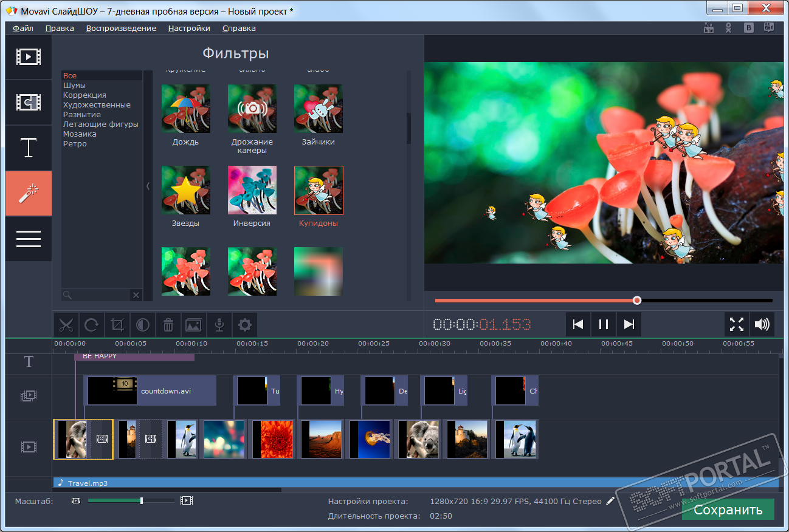This screenshot has height=532, width=789.
Task: Select the Все filter category
Action: click(x=102, y=76)
